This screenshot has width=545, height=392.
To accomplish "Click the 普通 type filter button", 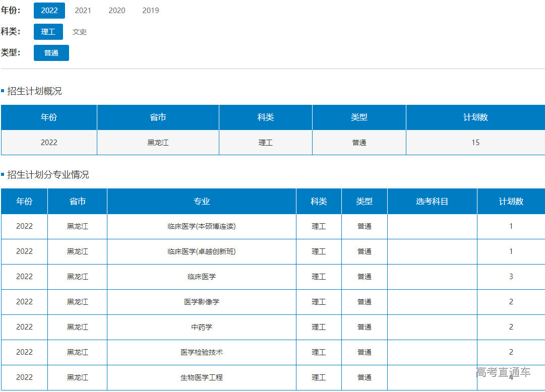I will coord(51,53).
